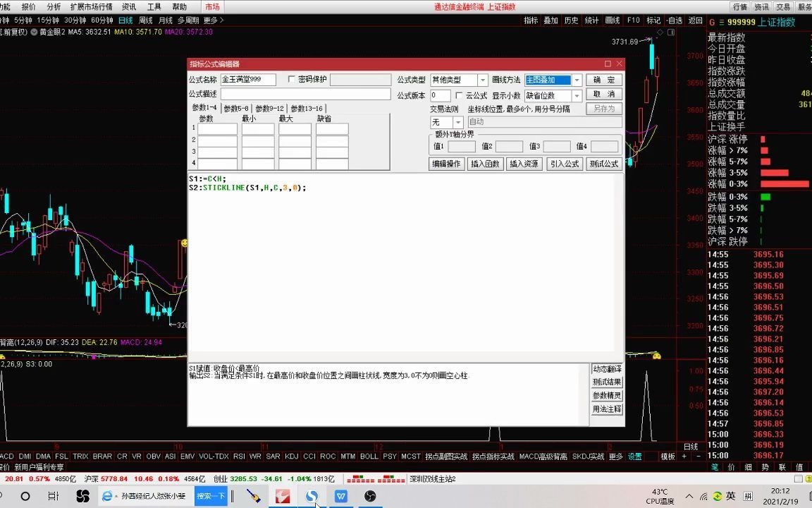Viewport: 812px width, 508px height.
Task: Open the 指标 indicator toolbar button
Action: (531, 22)
